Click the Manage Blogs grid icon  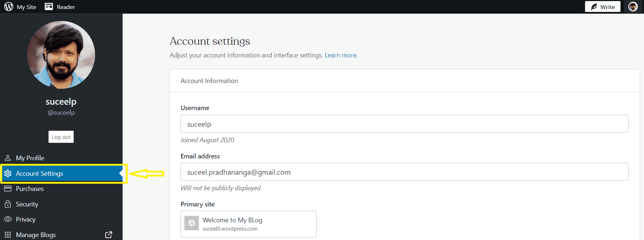[8, 235]
